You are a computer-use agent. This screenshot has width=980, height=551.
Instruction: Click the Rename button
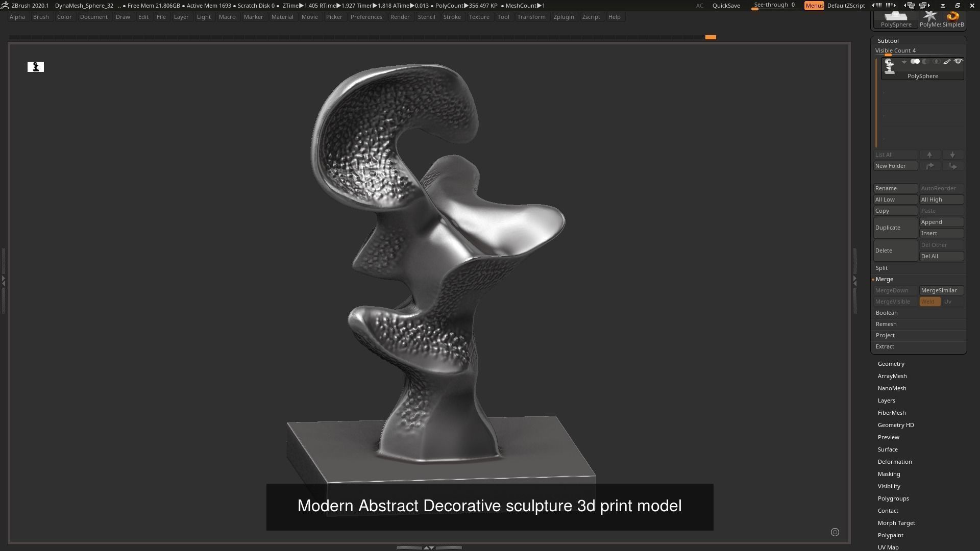pyautogui.click(x=895, y=188)
